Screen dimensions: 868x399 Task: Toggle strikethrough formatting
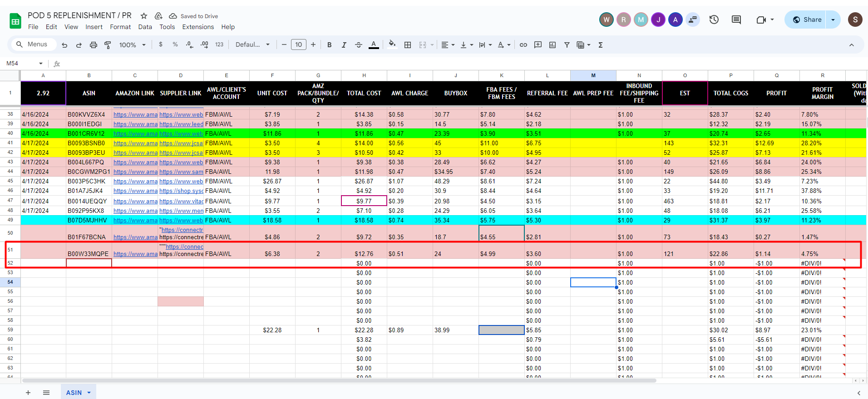(x=359, y=45)
